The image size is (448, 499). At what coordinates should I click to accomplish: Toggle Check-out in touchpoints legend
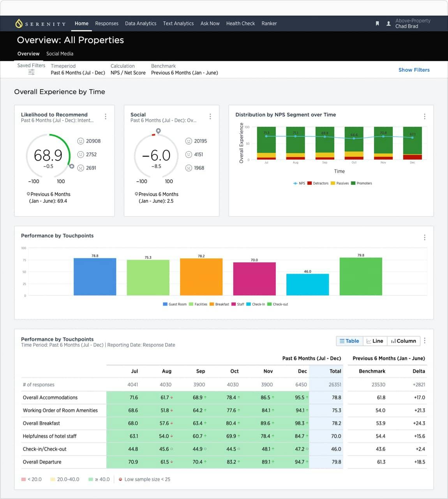(x=278, y=304)
